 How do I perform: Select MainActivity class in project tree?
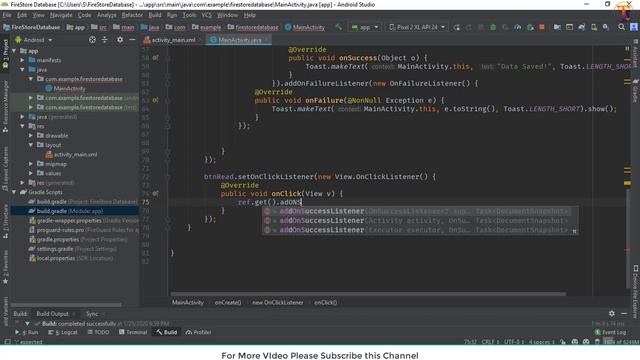65,89
